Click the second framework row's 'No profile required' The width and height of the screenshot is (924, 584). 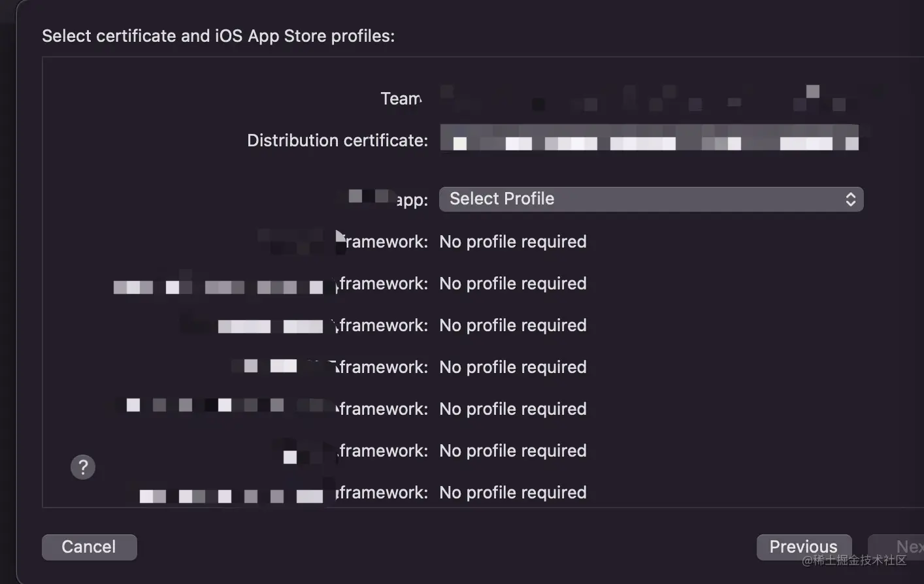click(x=513, y=284)
